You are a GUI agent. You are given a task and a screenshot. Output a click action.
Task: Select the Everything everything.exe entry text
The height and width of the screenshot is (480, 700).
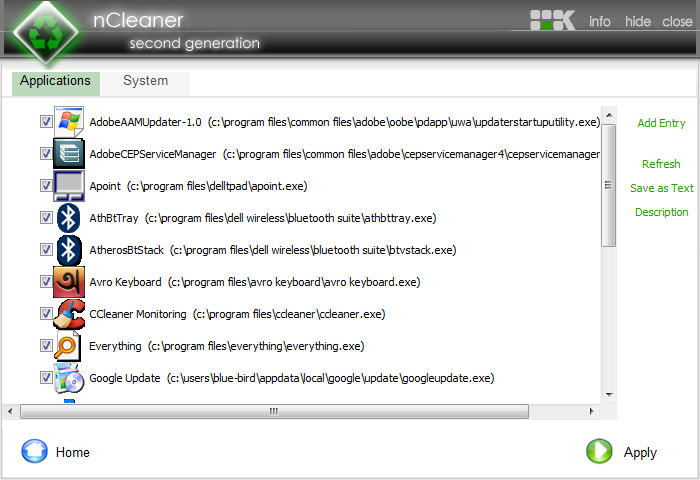click(x=226, y=346)
